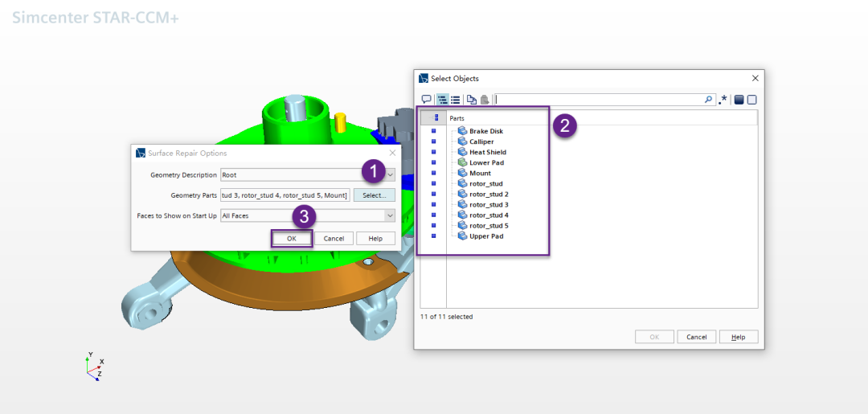Click the Select... button for Geometry Parts
This screenshot has height=414, width=868.
[x=375, y=195]
